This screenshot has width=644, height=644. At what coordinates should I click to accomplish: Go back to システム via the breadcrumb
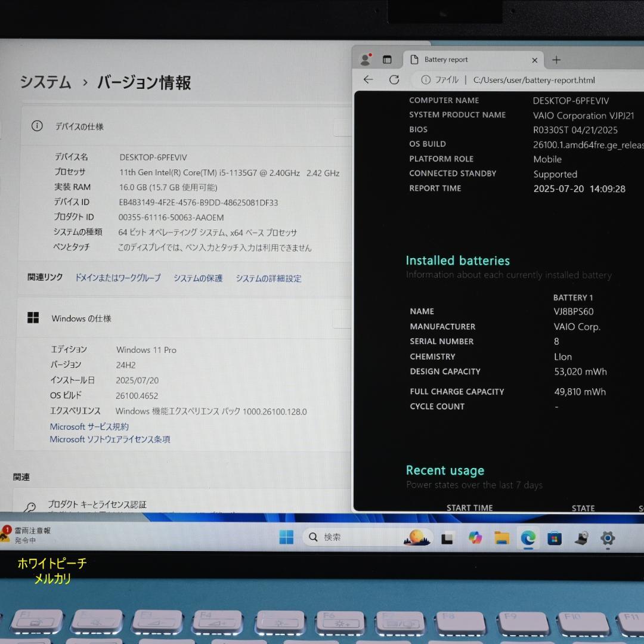(x=44, y=83)
